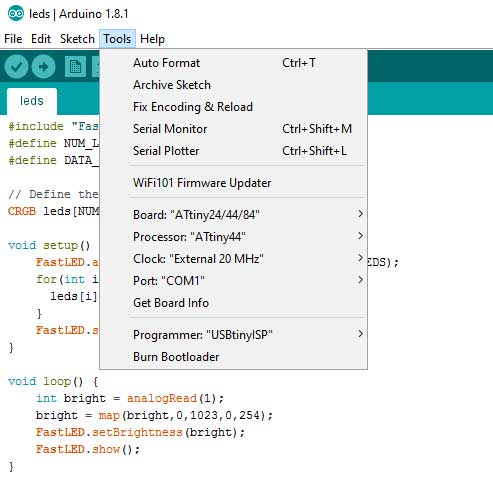Click the "void setup()" code line

pos(49,246)
